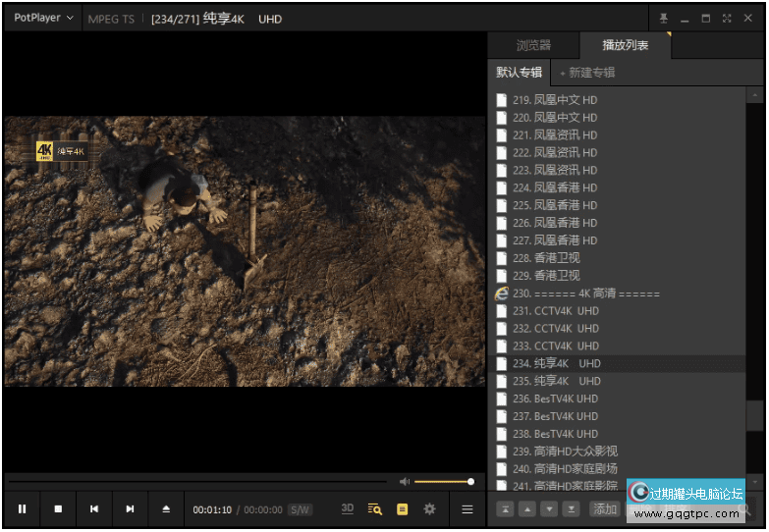Select playlist item 231. CCTV4K UHD
Screen dimensions: 769x532
(x=617, y=311)
